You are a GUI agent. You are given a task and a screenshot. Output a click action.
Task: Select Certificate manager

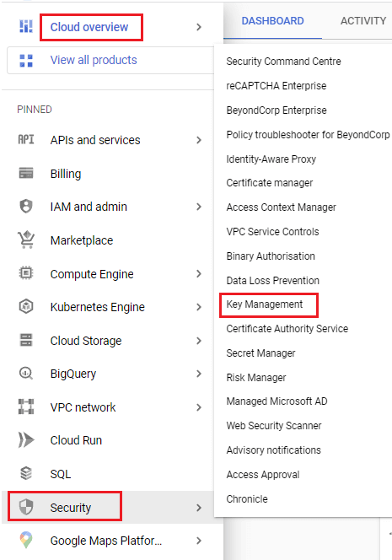coord(270,183)
